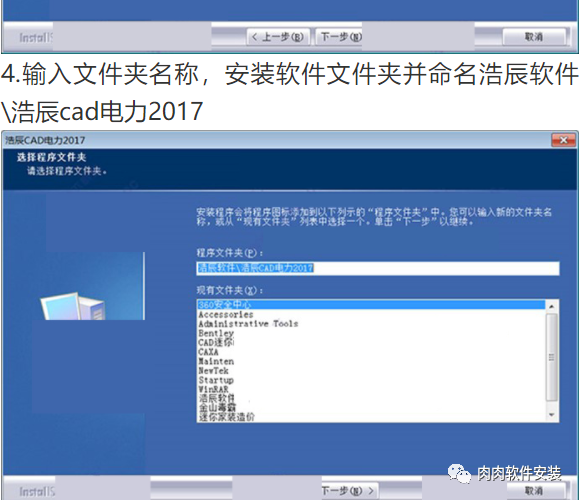Viewport: 580px width, 500px height.
Task: Click < 上一步(B) in the upper dialog
Action: click(x=278, y=37)
